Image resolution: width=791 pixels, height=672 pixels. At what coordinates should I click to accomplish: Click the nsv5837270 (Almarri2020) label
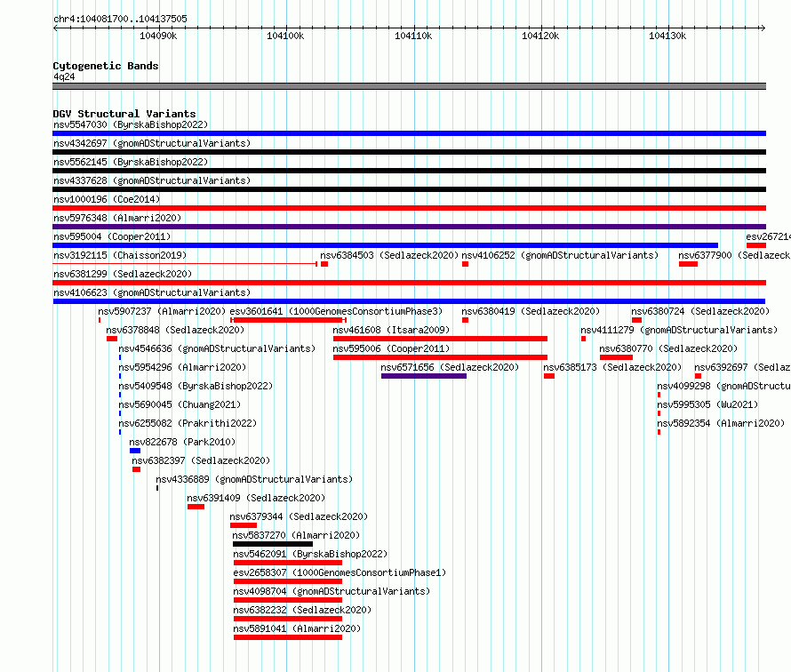click(296, 535)
